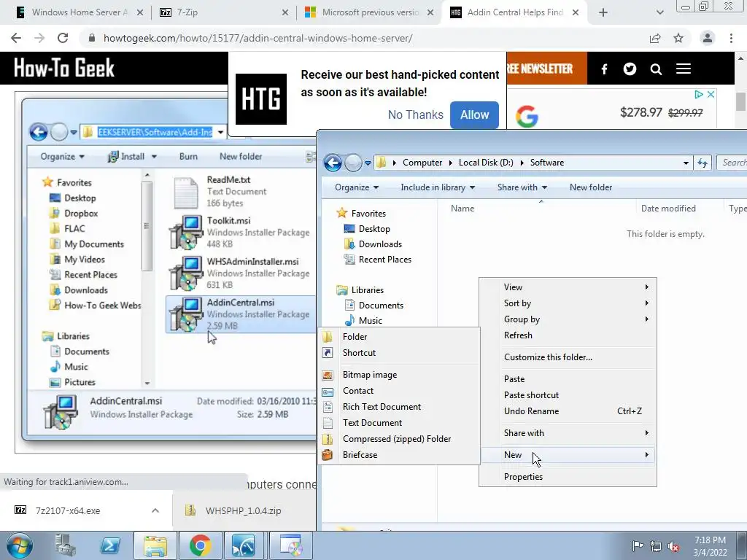The height and width of the screenshot is (560, 747).
Task: Click Explorer back arrow in Software window
Action: point(333,163)
